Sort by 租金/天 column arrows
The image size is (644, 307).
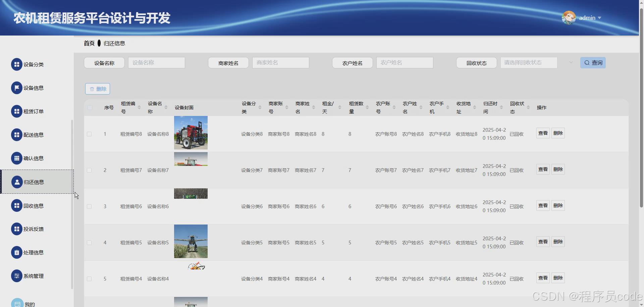pos(340,108)
